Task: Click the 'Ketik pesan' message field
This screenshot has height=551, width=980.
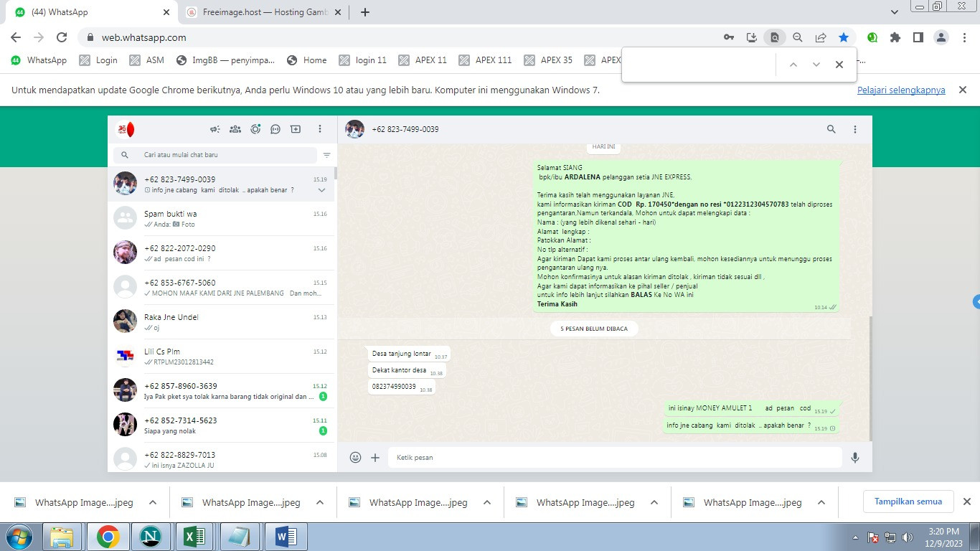Action: [x=615, y=457]
